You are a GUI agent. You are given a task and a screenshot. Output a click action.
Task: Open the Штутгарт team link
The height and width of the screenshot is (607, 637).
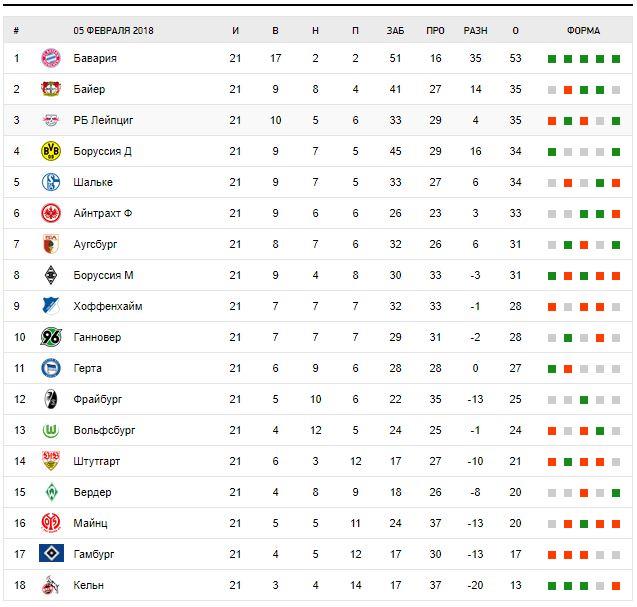pos(98,461)
